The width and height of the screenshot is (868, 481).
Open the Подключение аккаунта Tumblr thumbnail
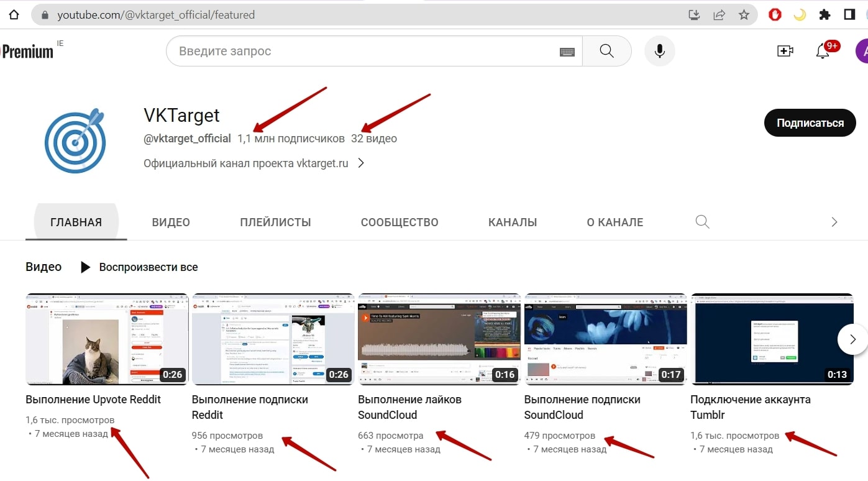tap(772, 339)
